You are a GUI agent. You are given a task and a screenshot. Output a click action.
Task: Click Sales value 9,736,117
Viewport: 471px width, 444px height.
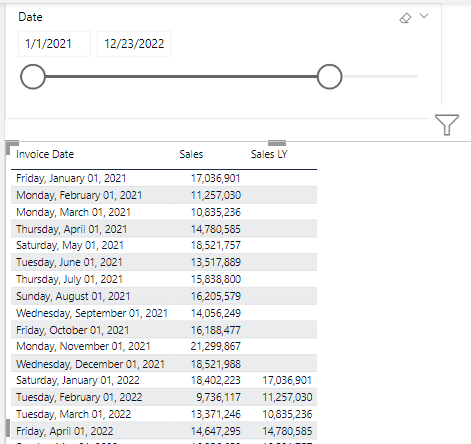(218, 397)
